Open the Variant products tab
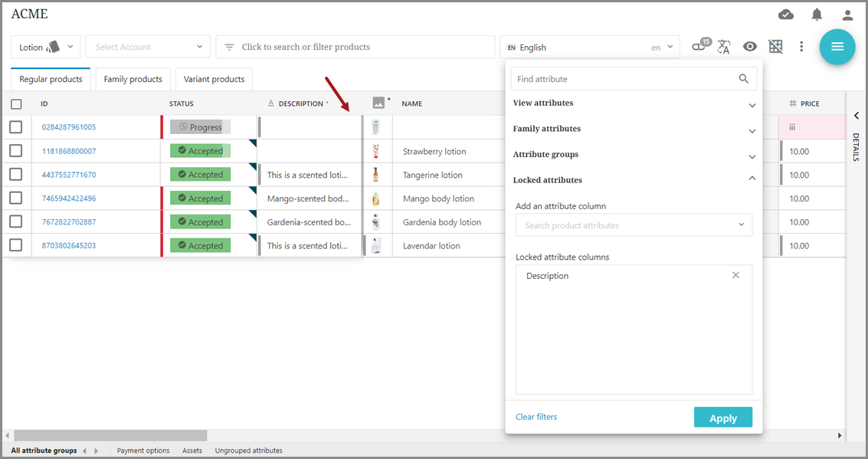The width and height of the screenshot is (868, 459). click(x=214, y=79)
